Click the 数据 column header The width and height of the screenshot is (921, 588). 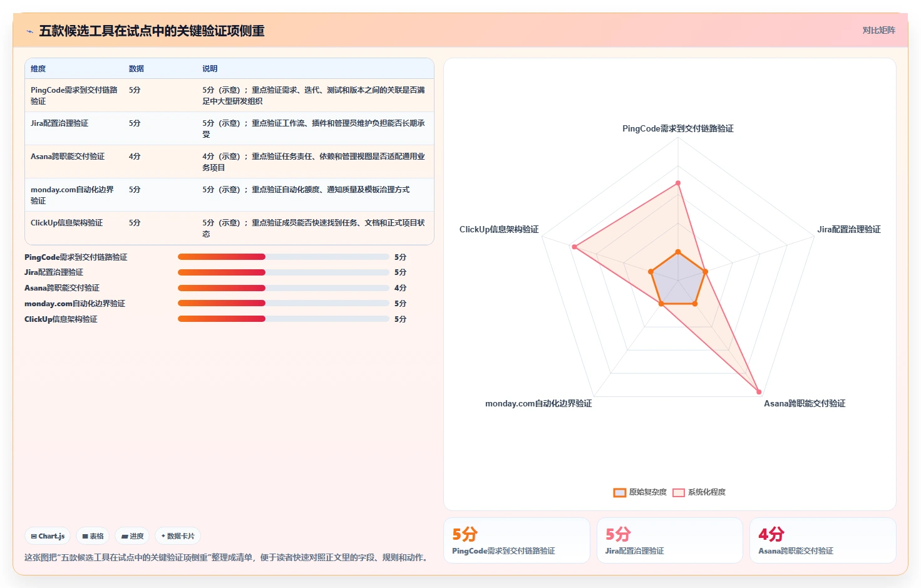(136, 69)
